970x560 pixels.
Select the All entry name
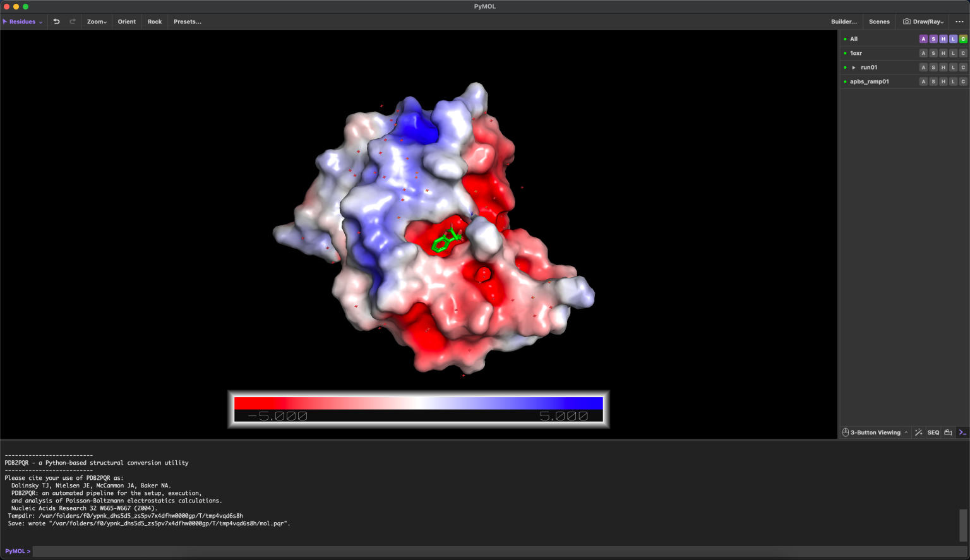pyautogui.click(x=854, y=39)
